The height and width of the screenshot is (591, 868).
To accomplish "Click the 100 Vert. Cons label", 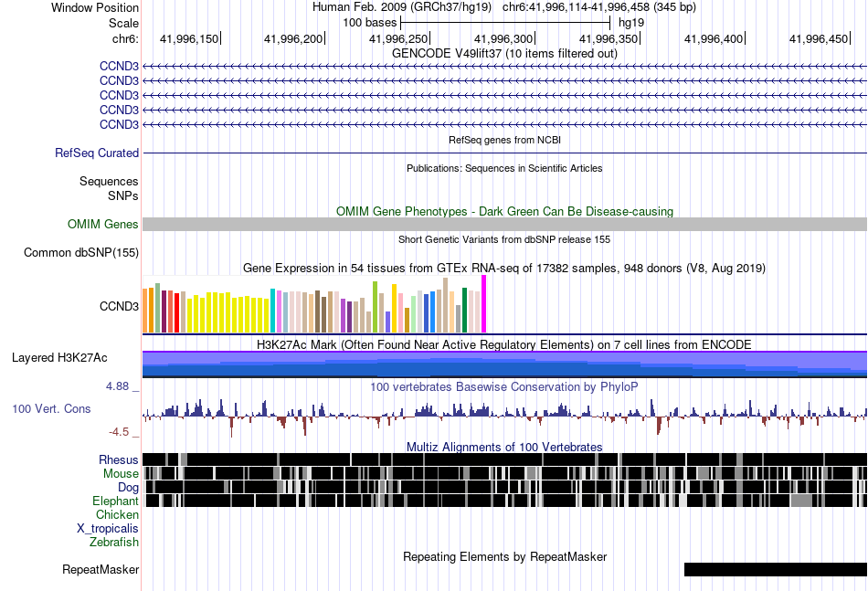I will coord(51,409).
